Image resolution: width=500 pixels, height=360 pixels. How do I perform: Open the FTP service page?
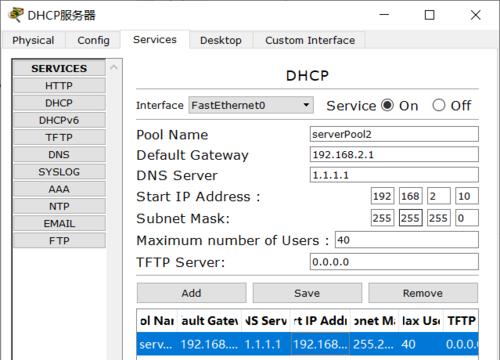[x=59, y=241]
